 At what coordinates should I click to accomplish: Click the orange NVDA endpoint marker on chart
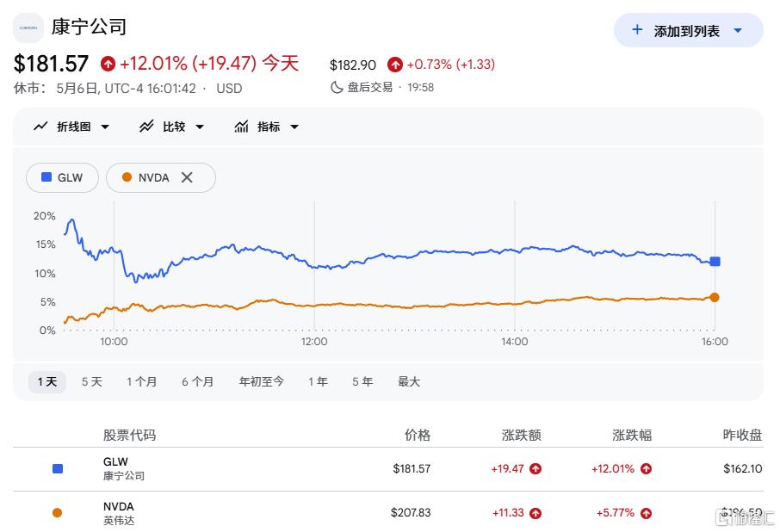coord(715,297)
